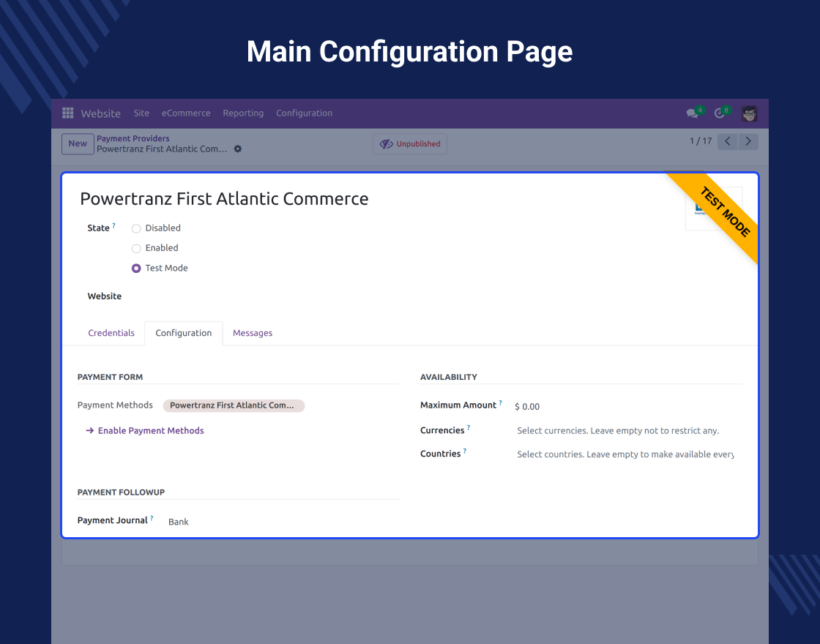The height and width of the screenshot is (644, 820).
Task: Click the provider name title field
Action: point(224,198)
